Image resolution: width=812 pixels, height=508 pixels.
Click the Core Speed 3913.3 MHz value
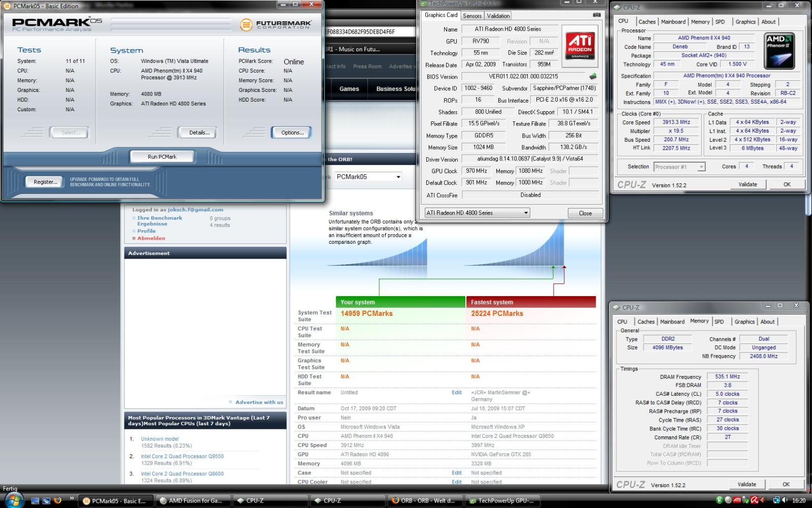click(676, 122)
